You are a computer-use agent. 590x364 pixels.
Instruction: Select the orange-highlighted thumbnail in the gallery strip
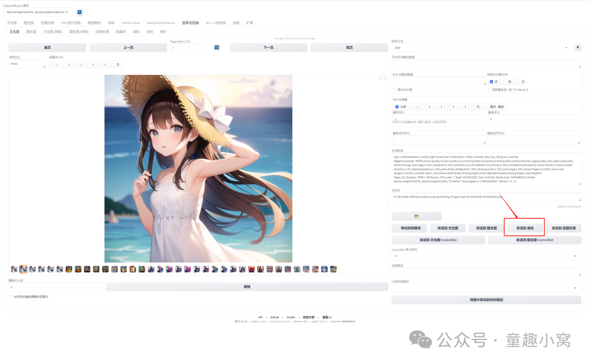23,269
